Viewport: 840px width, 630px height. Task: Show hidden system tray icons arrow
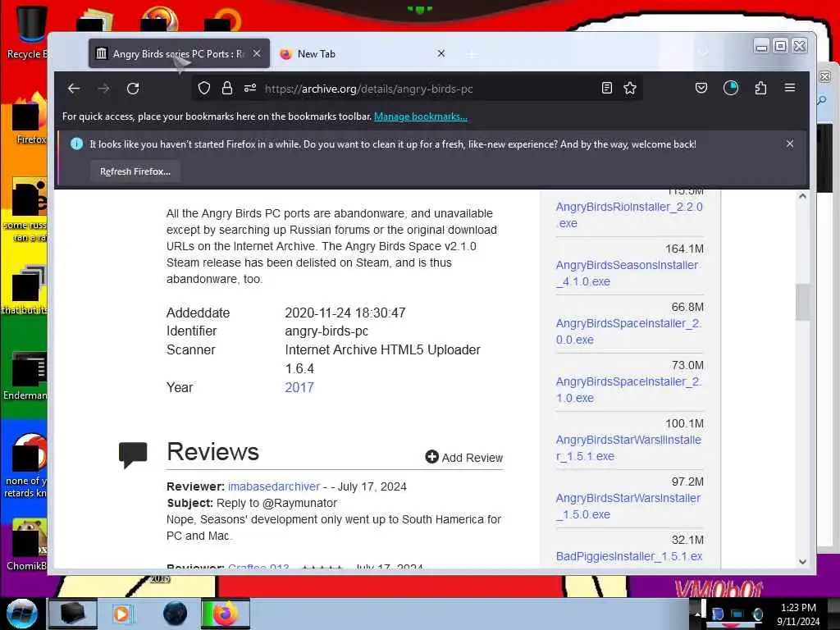[697, 614]
